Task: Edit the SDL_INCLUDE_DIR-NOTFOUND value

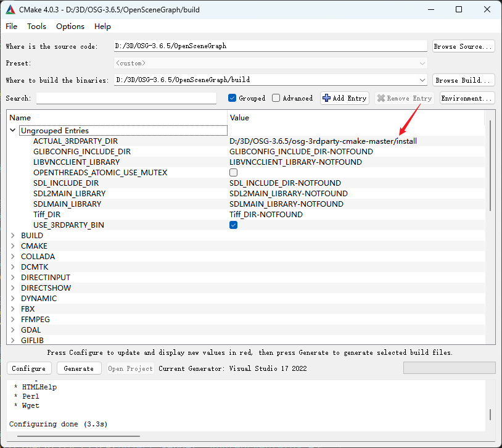Action: point(286,183)
